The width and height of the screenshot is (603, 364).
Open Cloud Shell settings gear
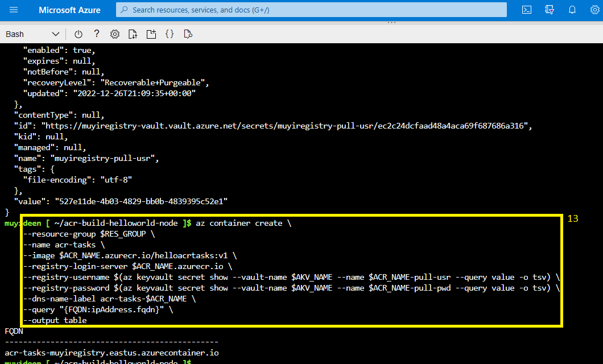click(x=114, y=34)
